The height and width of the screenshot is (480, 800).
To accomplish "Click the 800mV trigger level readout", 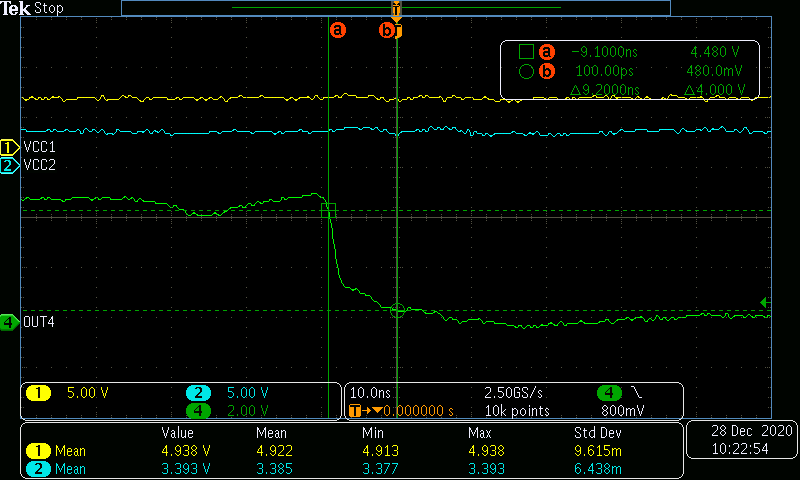I will [x=622, y=411].
